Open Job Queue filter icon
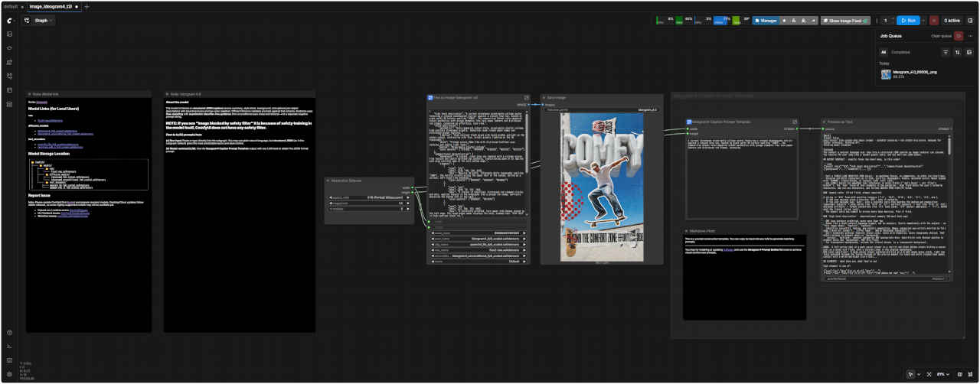980x384 pixels. [x=946, y=52]
